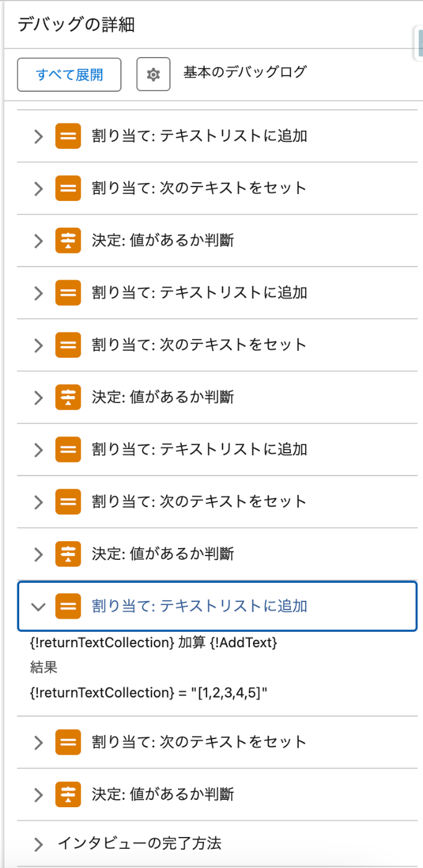Click the decision icon in the bottommost 値があるか判断 row
The image size is (423, 868).
pyautogui.click(x=68, y=794)
